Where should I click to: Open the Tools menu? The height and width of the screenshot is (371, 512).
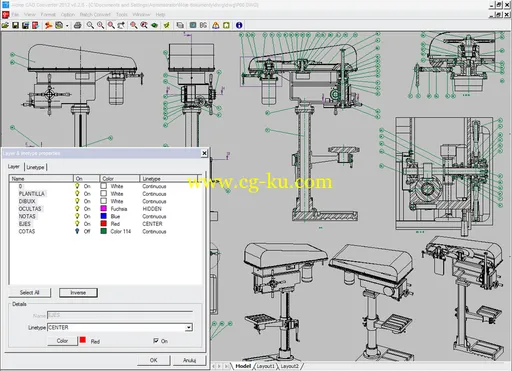coord(122,15)
